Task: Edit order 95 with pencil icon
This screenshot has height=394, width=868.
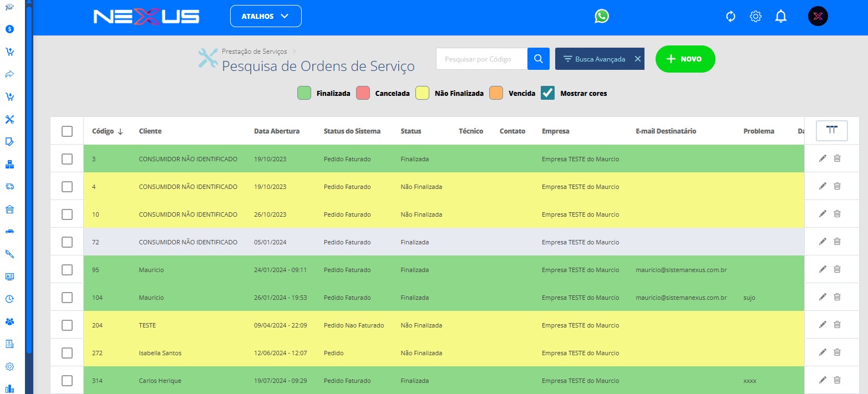Action: pyautogui.click(x=823, y=269)
